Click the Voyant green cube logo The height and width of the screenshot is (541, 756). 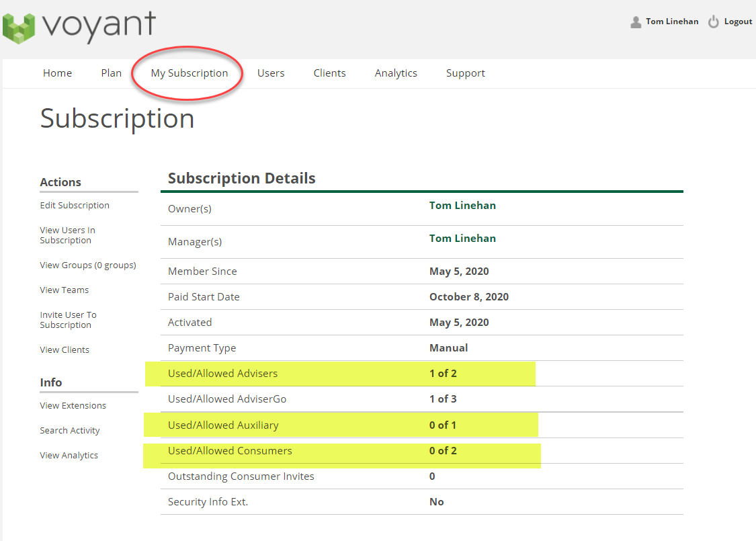point(19,28)
